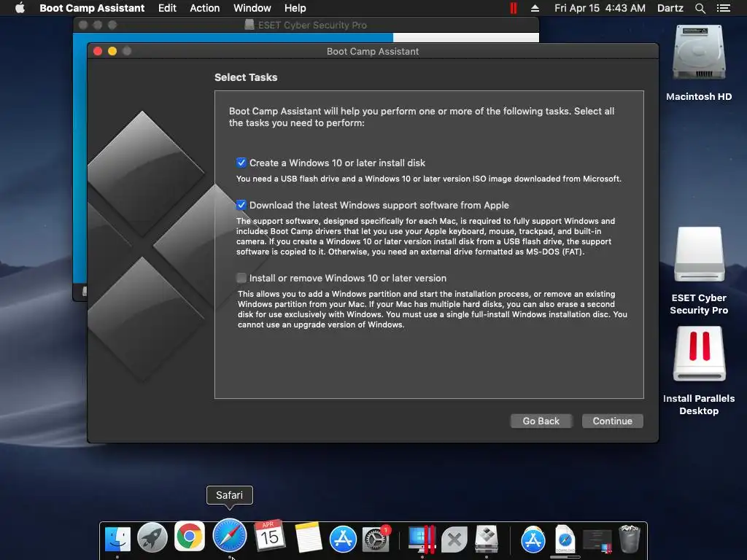Open System Preferences from the Dock
747x560 pixels.
click(x=376, y=539)
